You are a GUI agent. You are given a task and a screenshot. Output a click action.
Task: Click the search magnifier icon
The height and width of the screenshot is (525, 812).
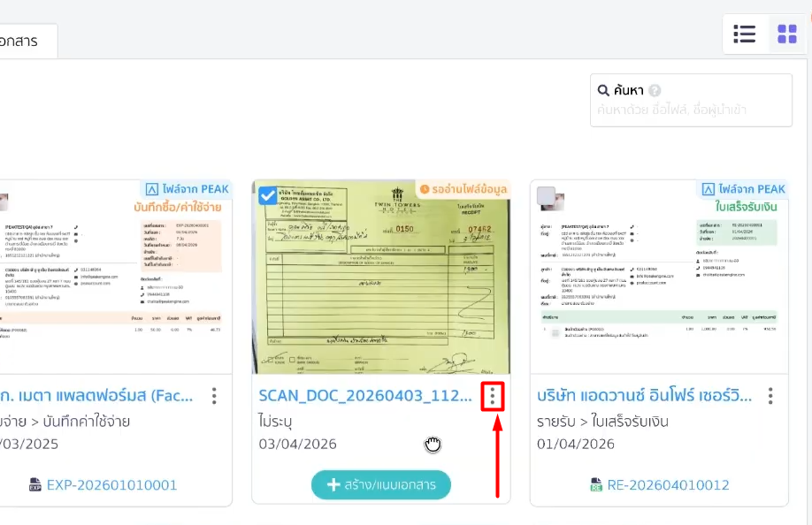point(602,90)
